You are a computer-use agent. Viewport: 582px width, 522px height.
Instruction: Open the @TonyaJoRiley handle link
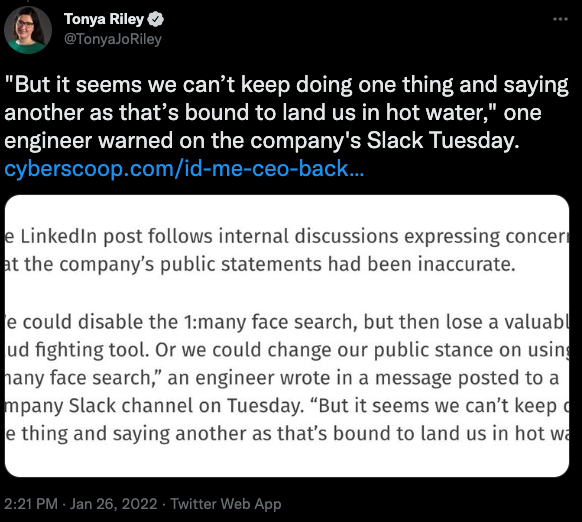click(113, 39)
